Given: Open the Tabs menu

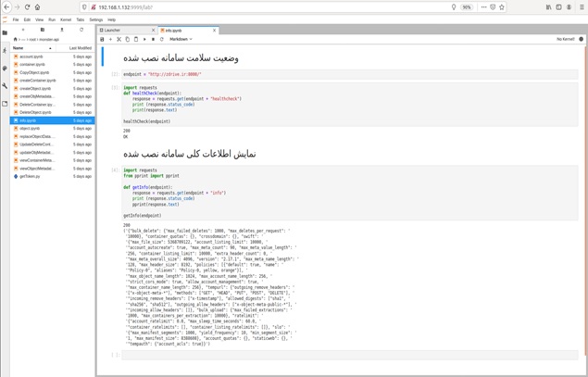Looking at the screenshot, I should 81,19.
